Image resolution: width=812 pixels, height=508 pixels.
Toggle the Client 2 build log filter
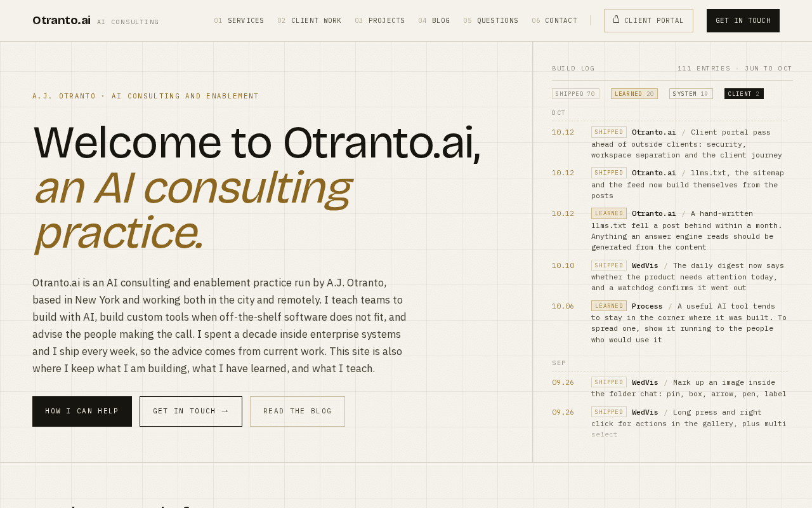click(744, 94)
